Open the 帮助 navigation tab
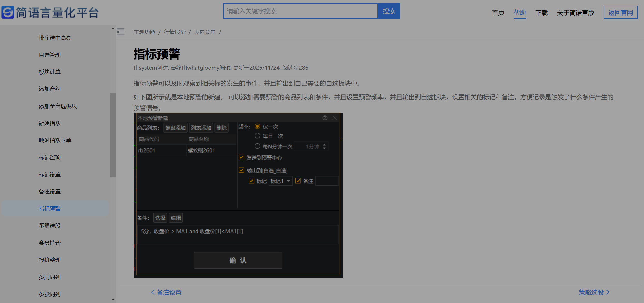 coord(520,12)
